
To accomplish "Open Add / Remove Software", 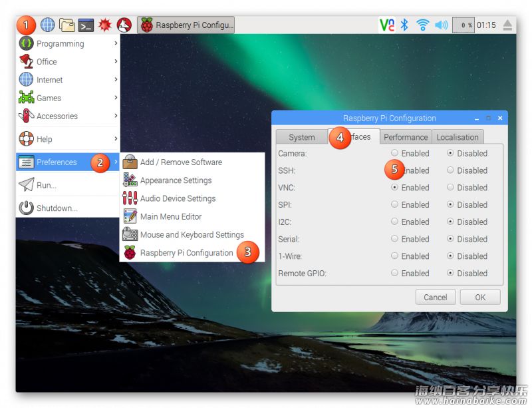I will coord(192,162).
